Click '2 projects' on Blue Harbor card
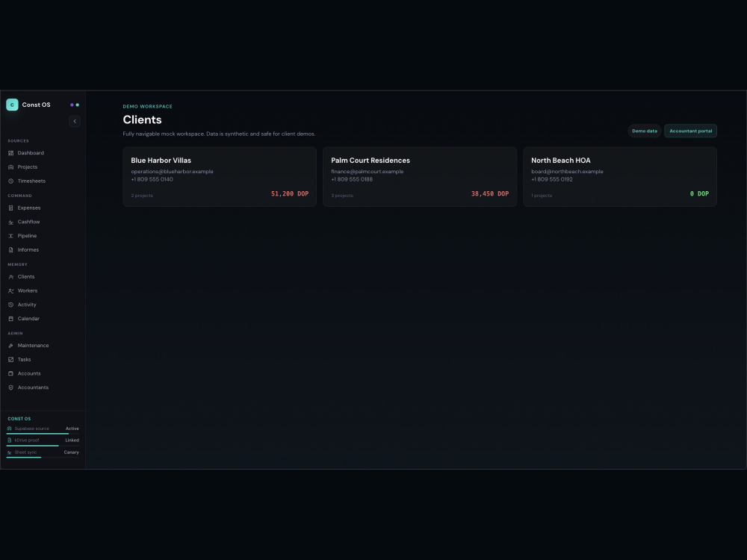747x560 pixels. (x=142, y=196)
